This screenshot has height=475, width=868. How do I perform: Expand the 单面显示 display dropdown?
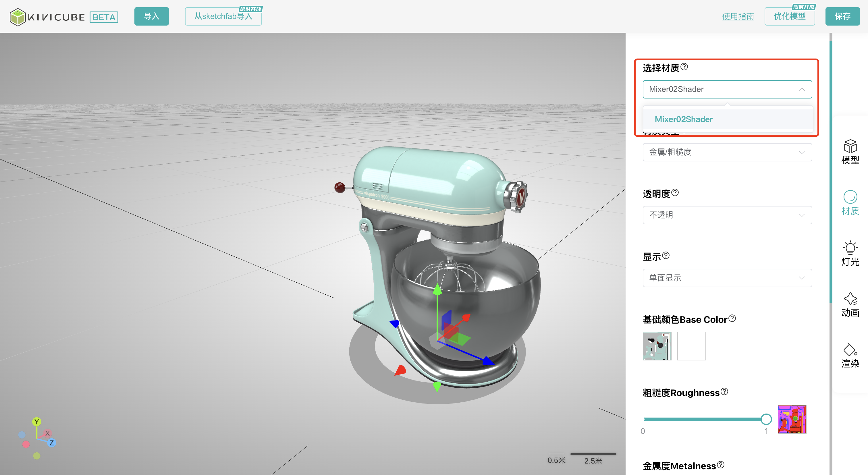pos(727,278)
